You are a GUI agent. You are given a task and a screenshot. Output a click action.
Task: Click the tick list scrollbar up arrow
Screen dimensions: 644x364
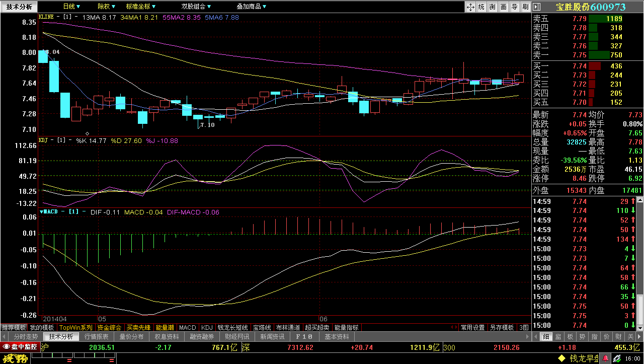pos(640,201)
